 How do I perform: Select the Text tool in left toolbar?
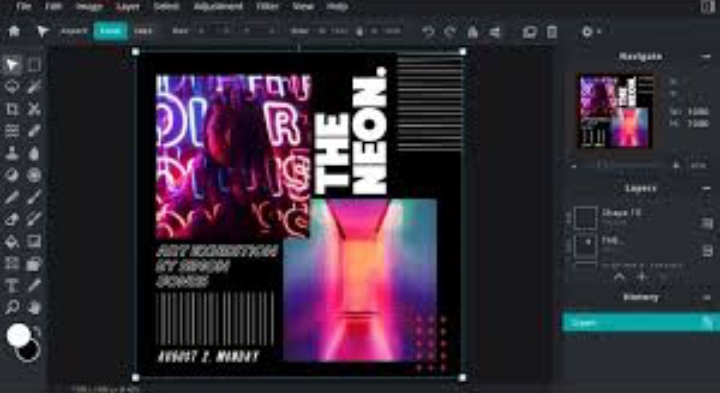point(11,285)
